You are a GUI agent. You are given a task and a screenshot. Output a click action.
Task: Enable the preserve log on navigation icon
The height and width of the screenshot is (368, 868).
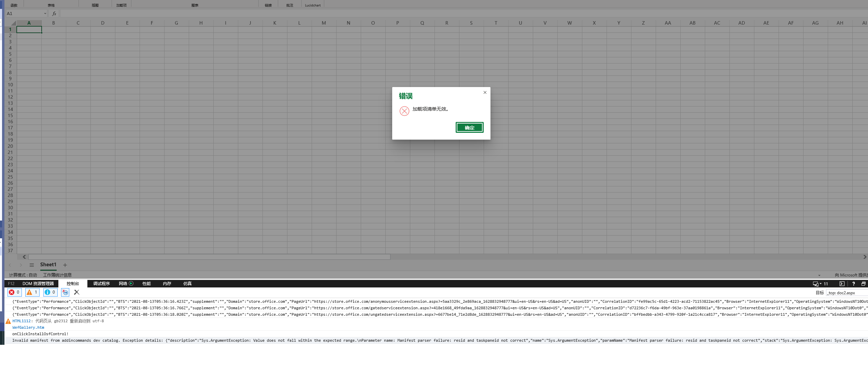coord(65,292)
